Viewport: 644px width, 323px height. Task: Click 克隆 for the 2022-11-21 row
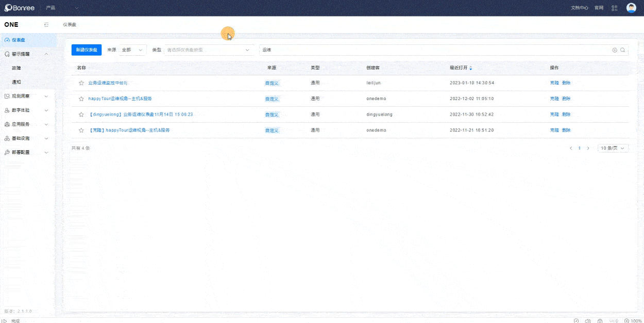coord(554,130)
